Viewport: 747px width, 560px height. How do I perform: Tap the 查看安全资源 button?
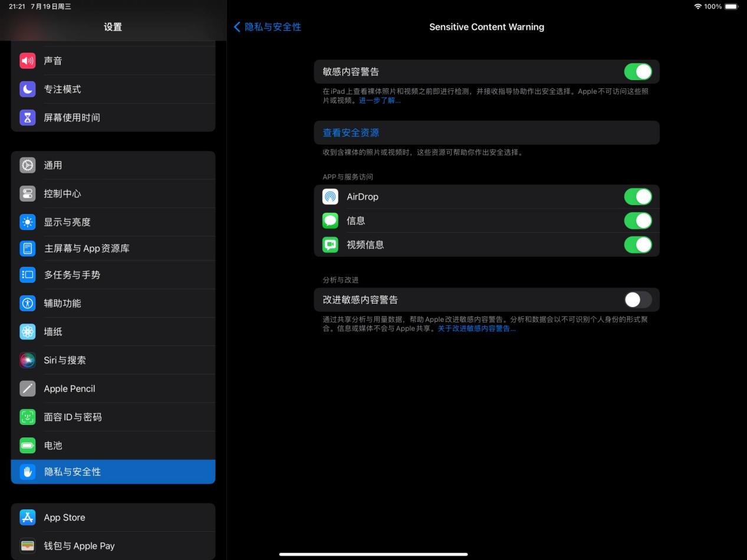pyautogui.click(x=351, y=132)
